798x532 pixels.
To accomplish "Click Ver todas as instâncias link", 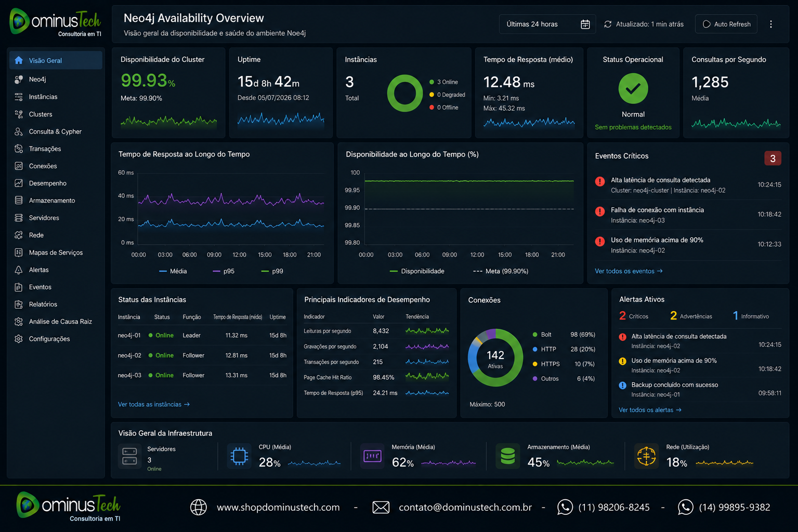I will click(x=154, y=404).
